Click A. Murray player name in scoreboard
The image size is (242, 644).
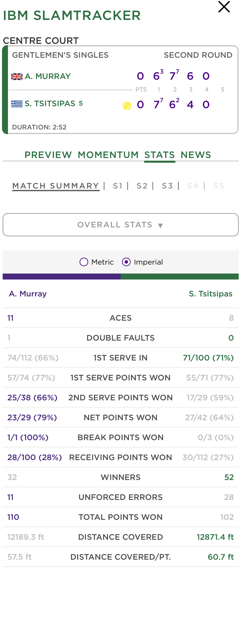click(x=48, y=76)
